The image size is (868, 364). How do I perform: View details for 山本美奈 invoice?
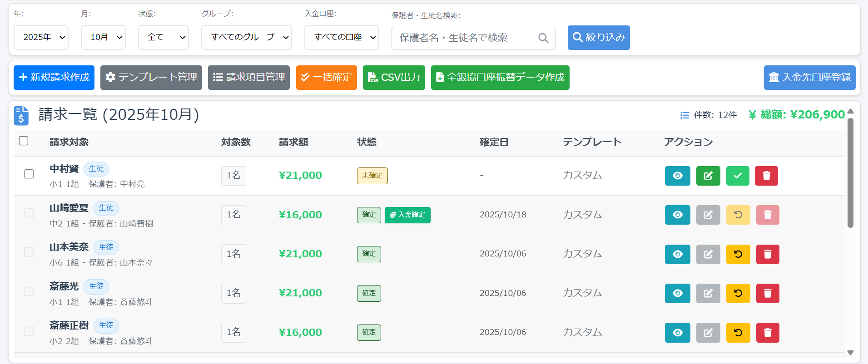[x=677, y=254]
